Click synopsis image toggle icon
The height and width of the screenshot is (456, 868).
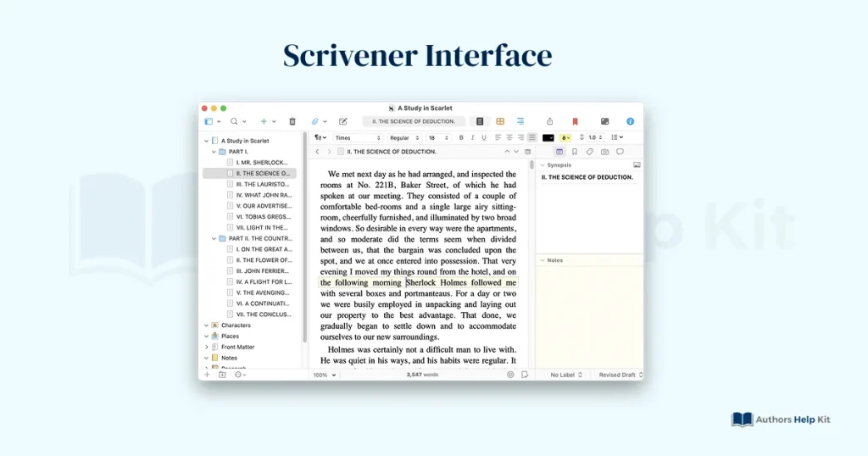point(637,165)
